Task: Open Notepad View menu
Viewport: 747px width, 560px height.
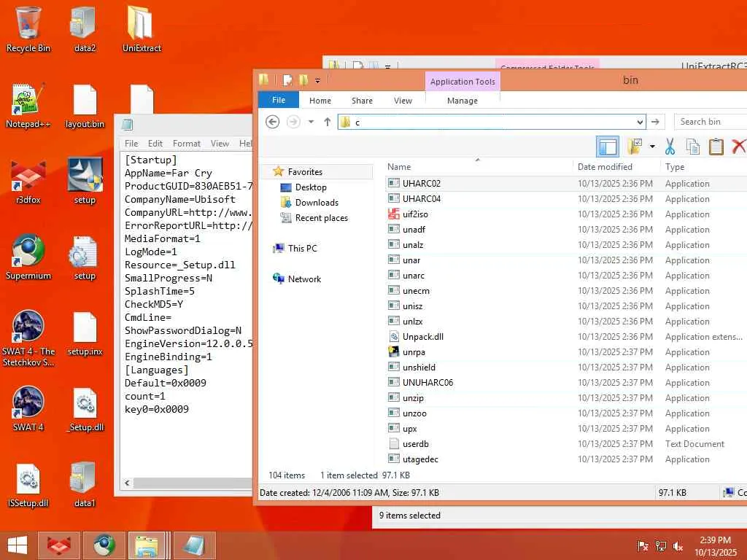Action: (x=220, y=144)
